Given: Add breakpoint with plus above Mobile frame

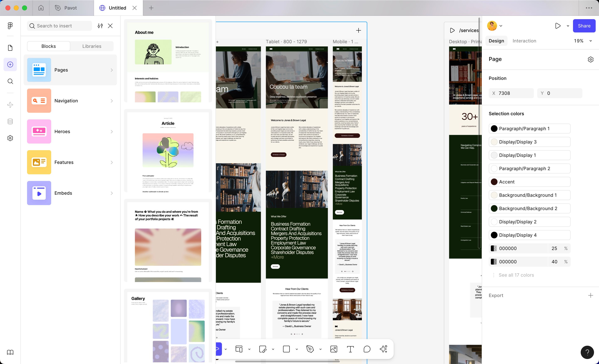Looking at the screenshot, I should pyautogui.click(x=358, y=30).
